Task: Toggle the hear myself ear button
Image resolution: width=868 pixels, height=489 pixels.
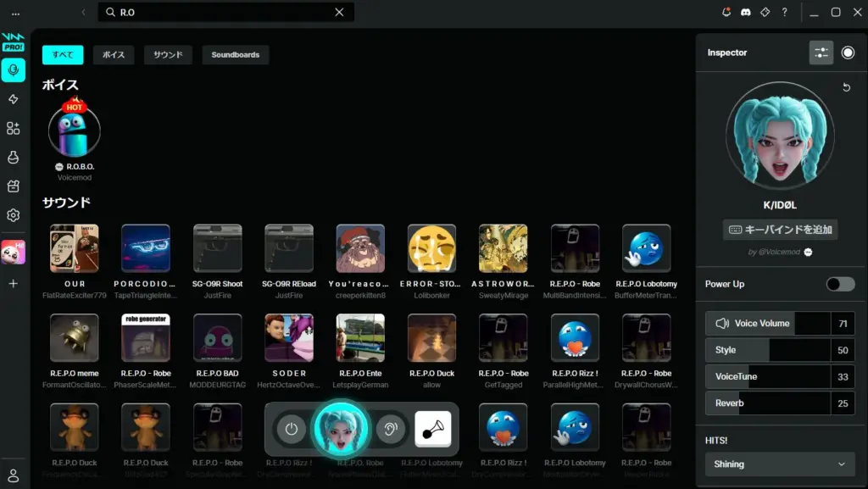Action: [390, 429]
